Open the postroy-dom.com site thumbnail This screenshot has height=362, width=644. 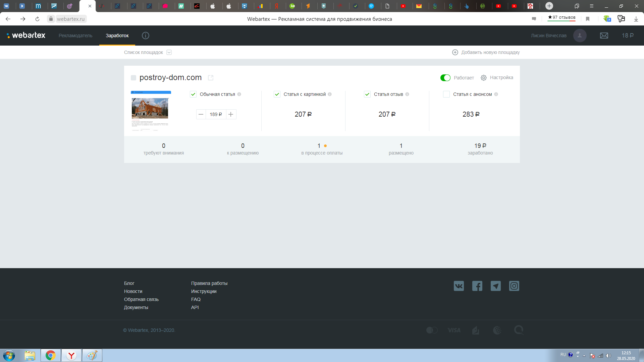tap(151, 111)
